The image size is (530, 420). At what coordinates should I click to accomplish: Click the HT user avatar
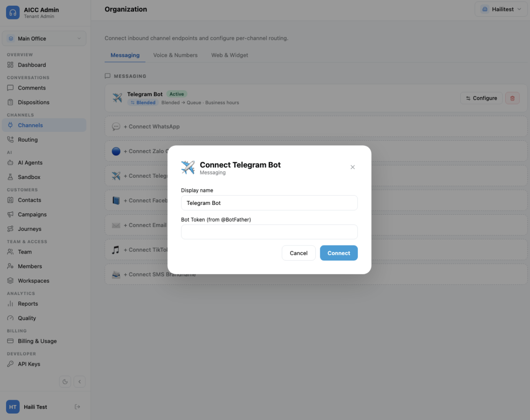[x=13, y=407]
